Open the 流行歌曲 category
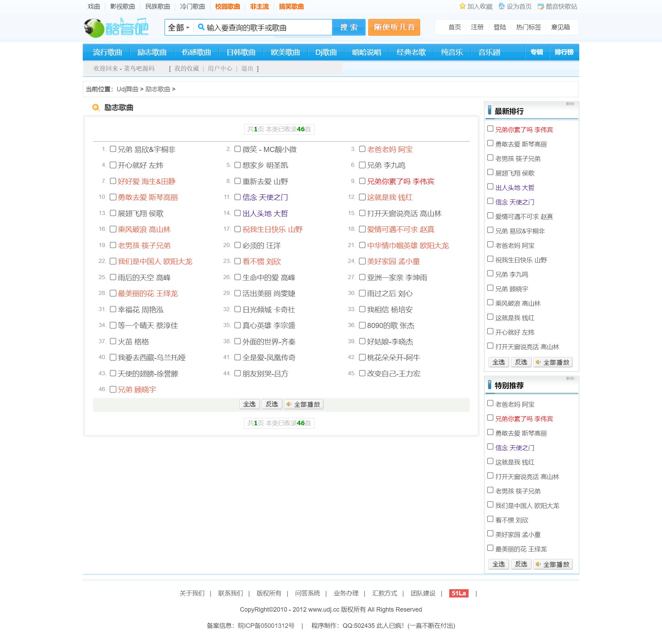 pos(107,52)
